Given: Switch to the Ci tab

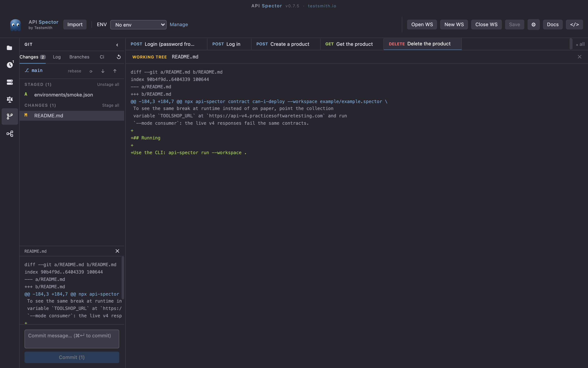Looking at the screenshot, I should pyautogui.click(x=102, y=57).
